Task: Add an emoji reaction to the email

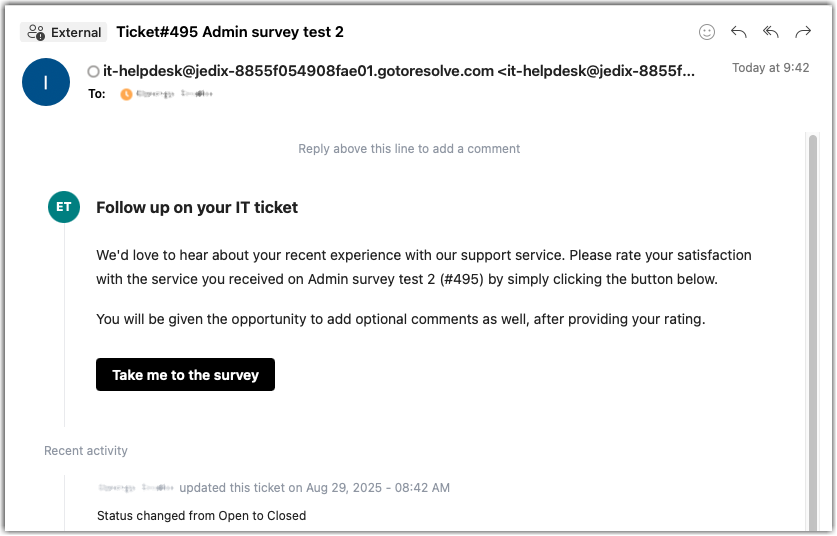Action: [707, 32]
